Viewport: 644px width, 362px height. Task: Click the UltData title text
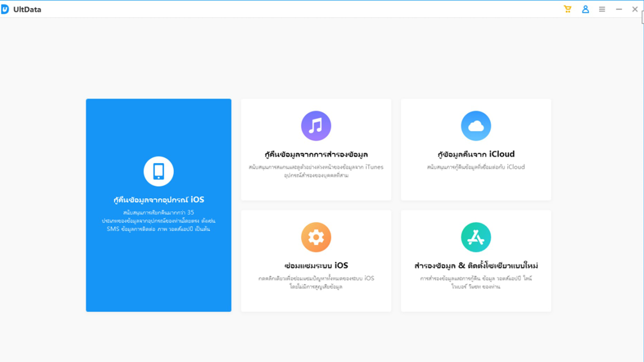pyautogui.click(x=27, y=10)
